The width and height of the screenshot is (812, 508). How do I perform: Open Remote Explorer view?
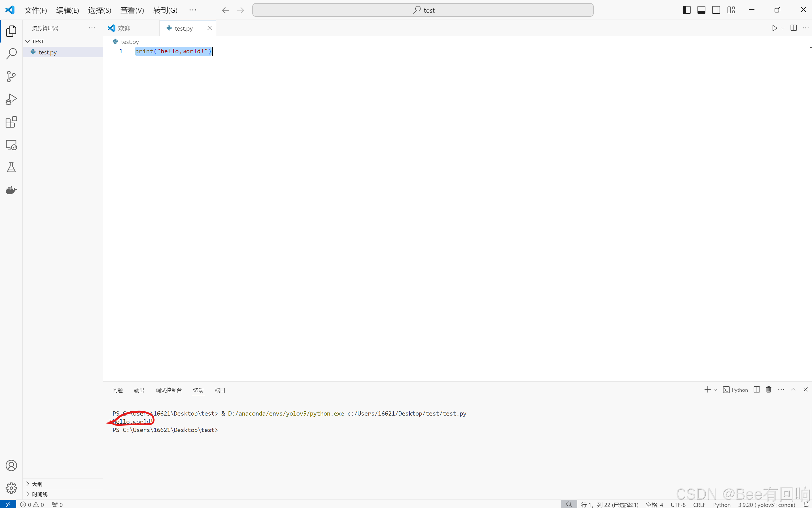(x=11, y=145)
